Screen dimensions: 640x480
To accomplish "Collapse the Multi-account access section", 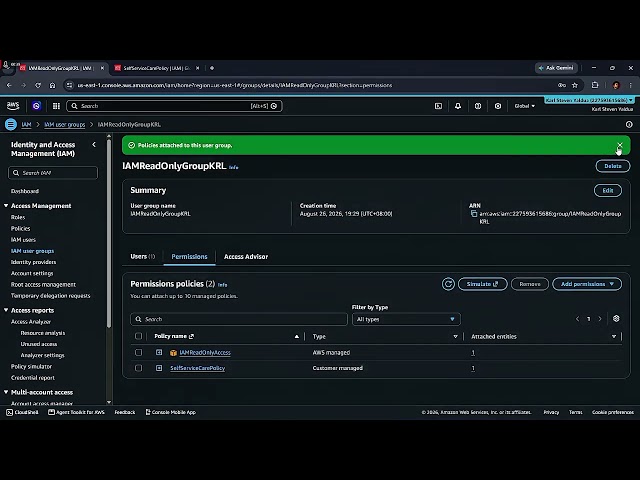I will coord(6,392).
